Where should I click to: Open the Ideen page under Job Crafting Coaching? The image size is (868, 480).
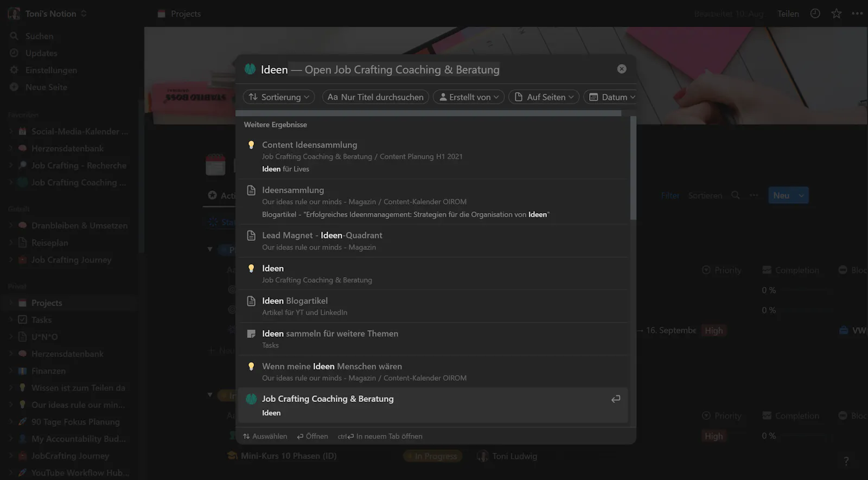pos(433,274)
